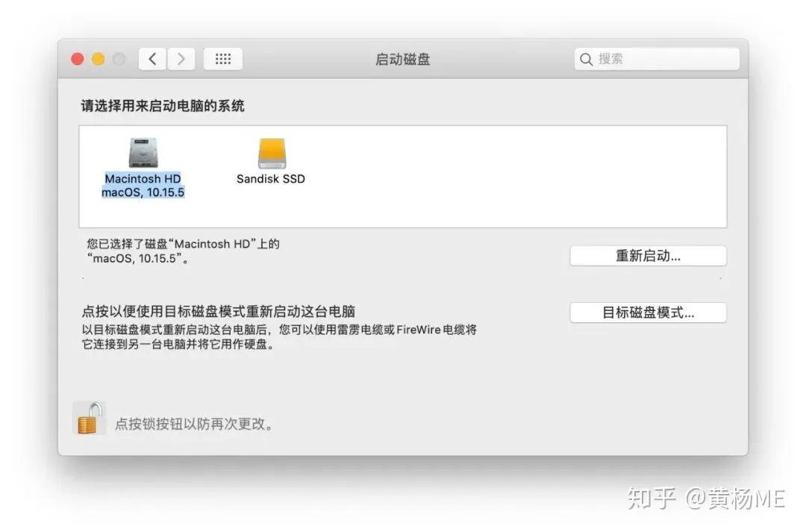This screenshot has height=532, width=806.
Task: Show all preferences via grid icon
Action: (x=223, y=59)
